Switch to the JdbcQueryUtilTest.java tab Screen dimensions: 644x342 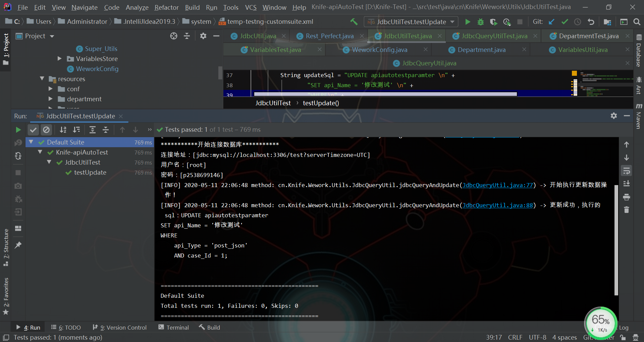[x=494, y=36]
